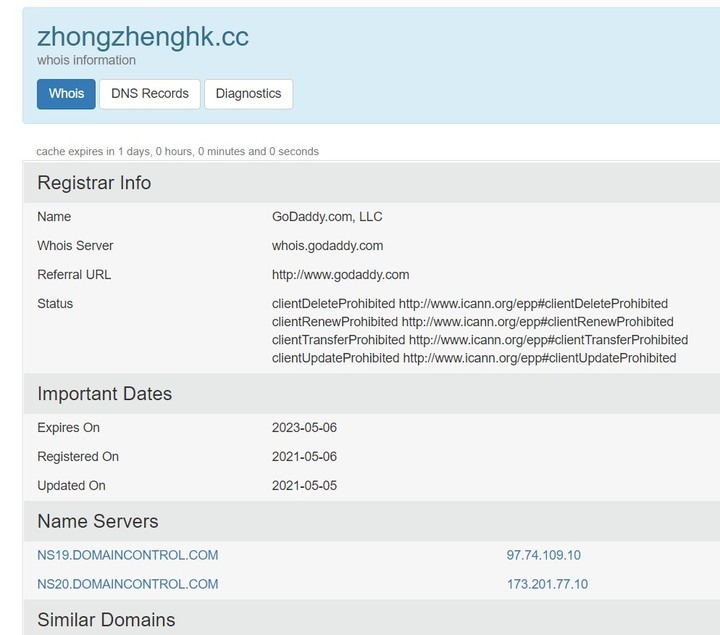Follow the 173.201.77.10 IP address link
Image resolution: width=720 pixels, height=635 pixels.
[547, 584]
